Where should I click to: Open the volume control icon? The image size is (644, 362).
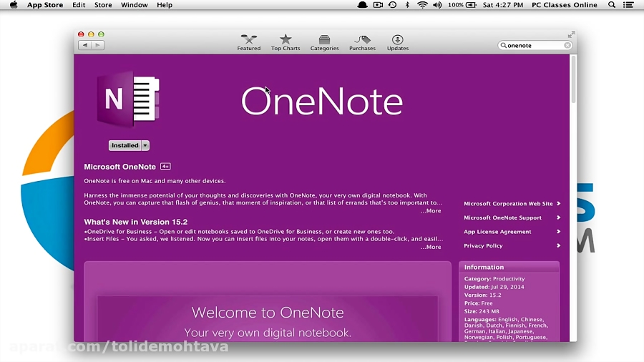coord(437,5)
